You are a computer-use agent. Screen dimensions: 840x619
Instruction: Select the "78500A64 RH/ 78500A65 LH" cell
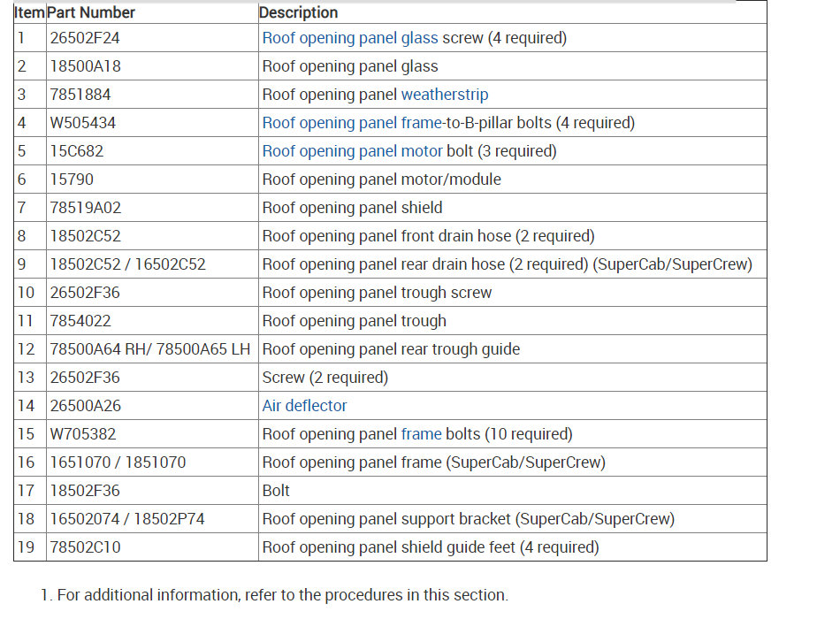tap(150, 349)
